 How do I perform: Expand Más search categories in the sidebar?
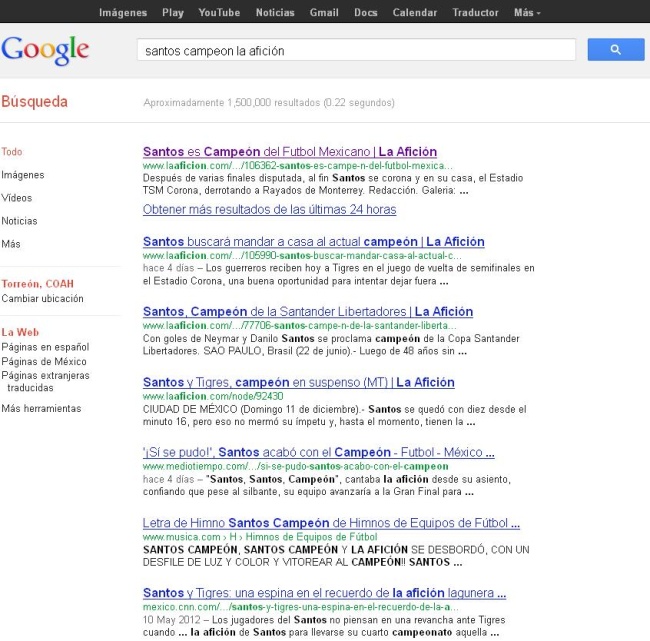[11, 244]
